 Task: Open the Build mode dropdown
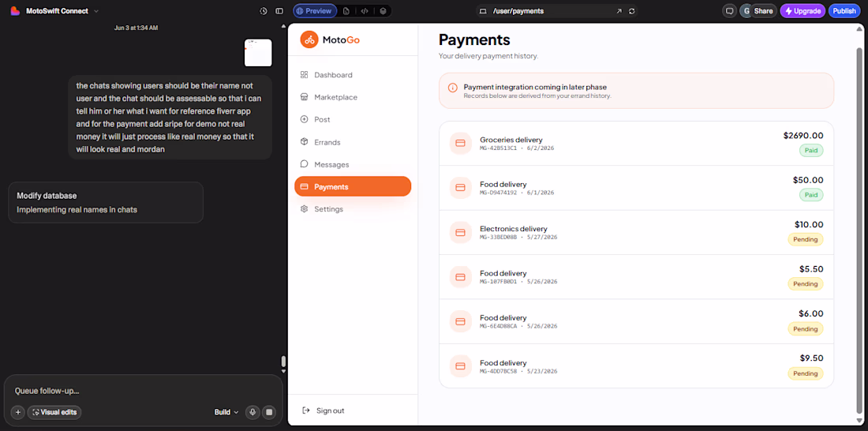[x=226, y=412]
